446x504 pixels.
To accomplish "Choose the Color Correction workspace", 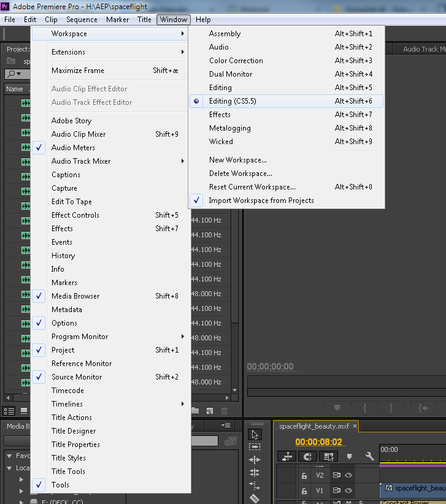I will (286, 61).
